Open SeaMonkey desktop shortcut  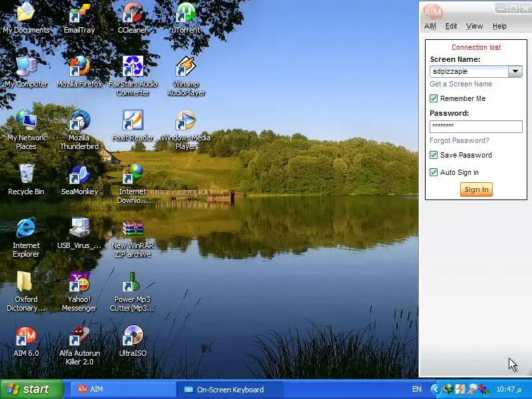pos(79,180)
